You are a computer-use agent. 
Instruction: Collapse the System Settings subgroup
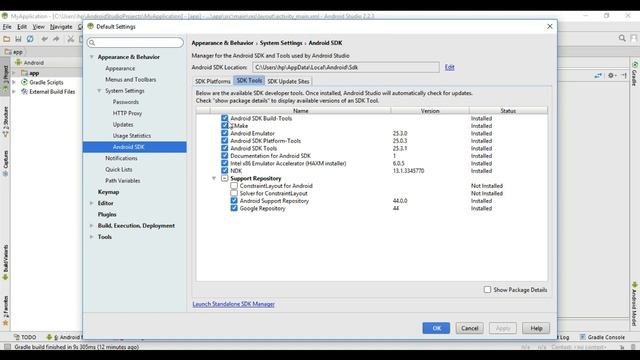pos(99,91)
